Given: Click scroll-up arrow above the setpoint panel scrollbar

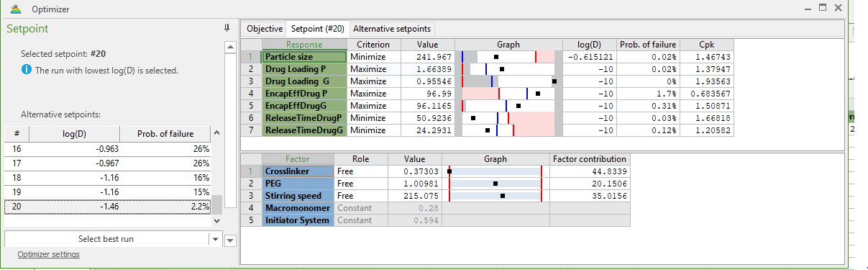Looking at the screenshot, I should (230, 47).
